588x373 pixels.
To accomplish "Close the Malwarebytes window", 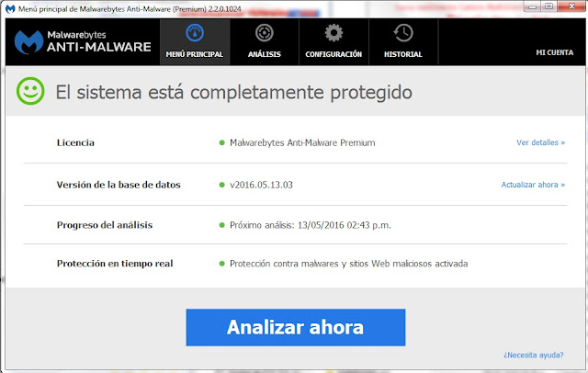I will (x=571, y=6).
